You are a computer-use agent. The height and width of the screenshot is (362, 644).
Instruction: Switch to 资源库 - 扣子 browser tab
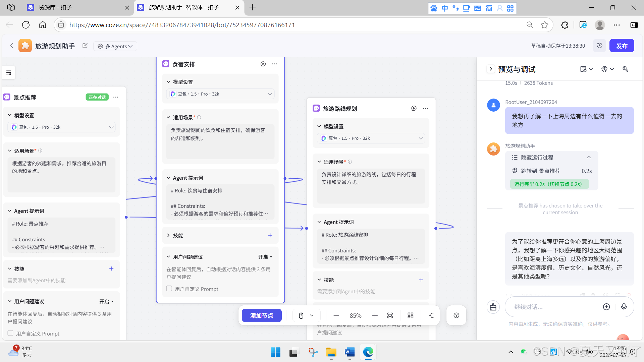[x=55, y=7]
